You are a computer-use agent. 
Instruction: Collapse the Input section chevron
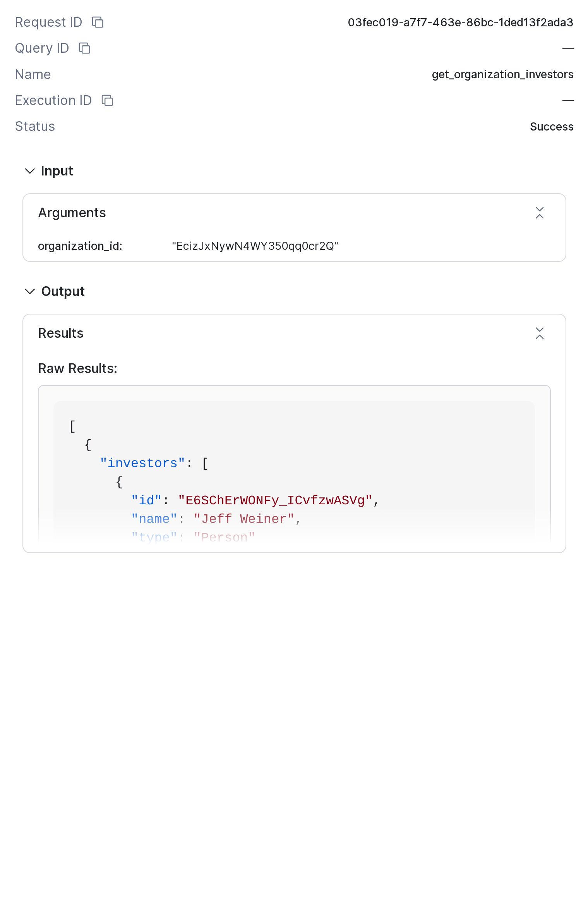[x=30, y=171]
